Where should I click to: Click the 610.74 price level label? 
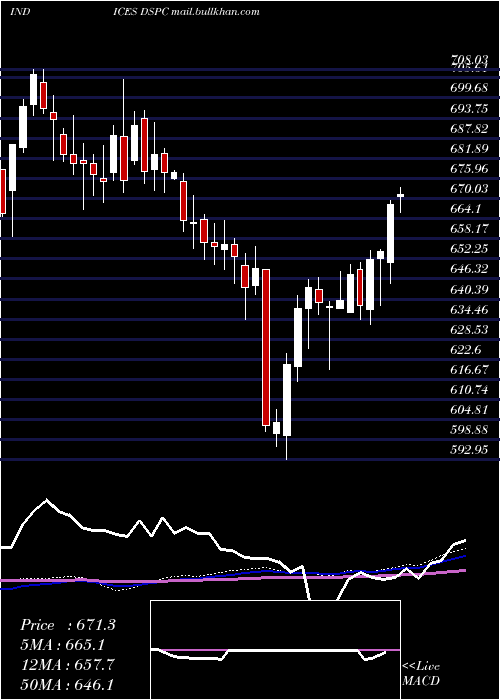click(469, 390)
